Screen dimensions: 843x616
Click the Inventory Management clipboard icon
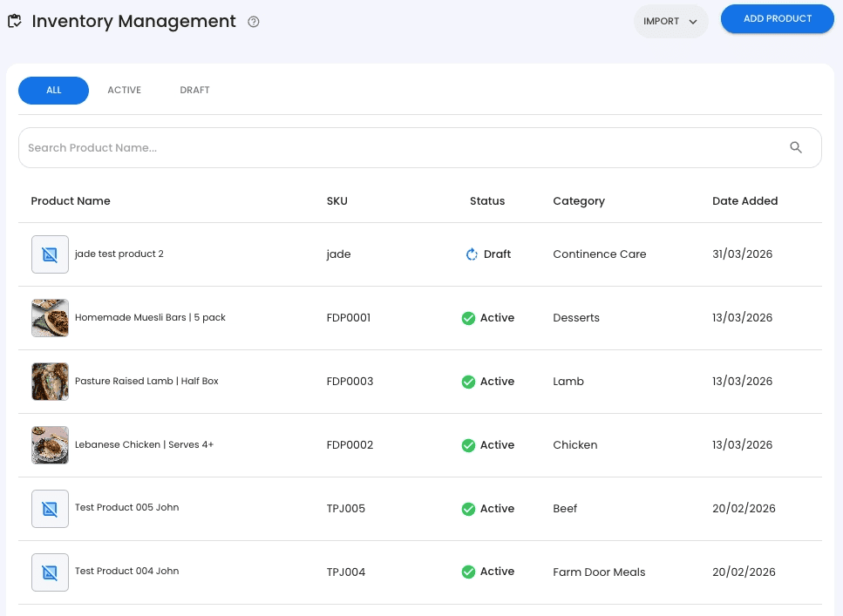(x=15, y=21)
